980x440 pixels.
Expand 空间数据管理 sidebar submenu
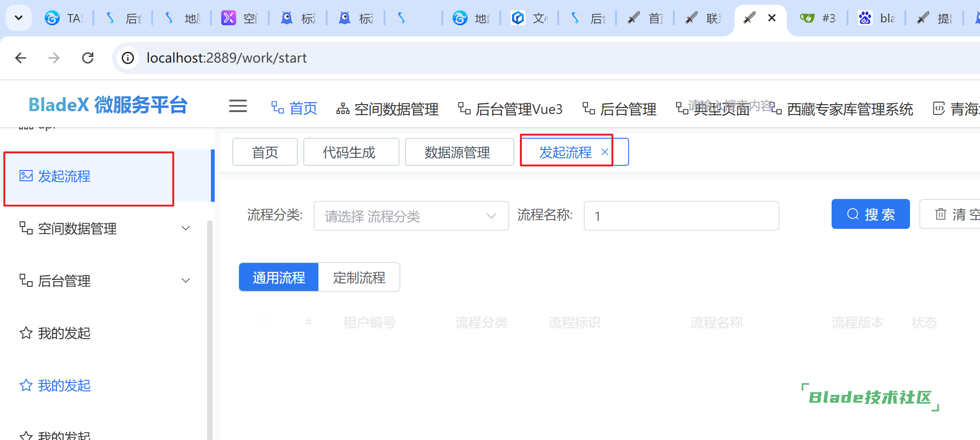186,228
